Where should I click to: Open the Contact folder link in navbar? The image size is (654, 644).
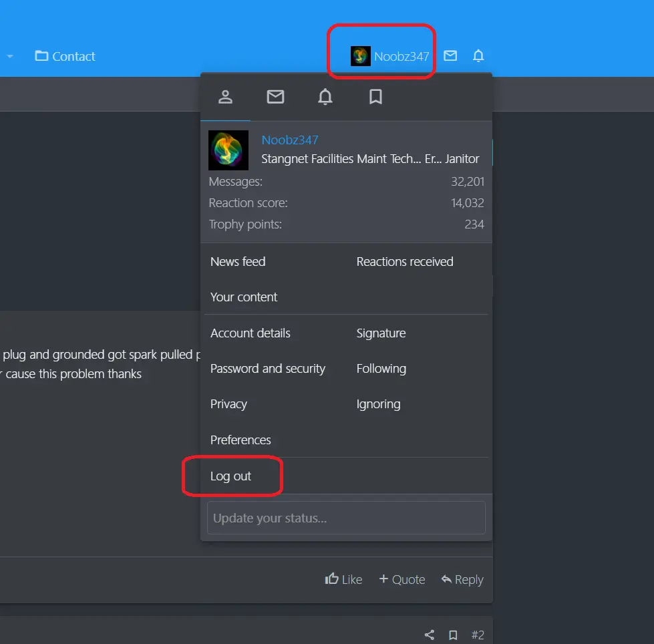pos(65,56)
